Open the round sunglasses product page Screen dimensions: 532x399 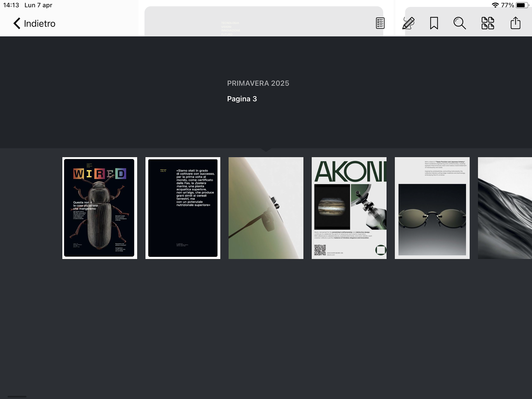tap(432, 208)
